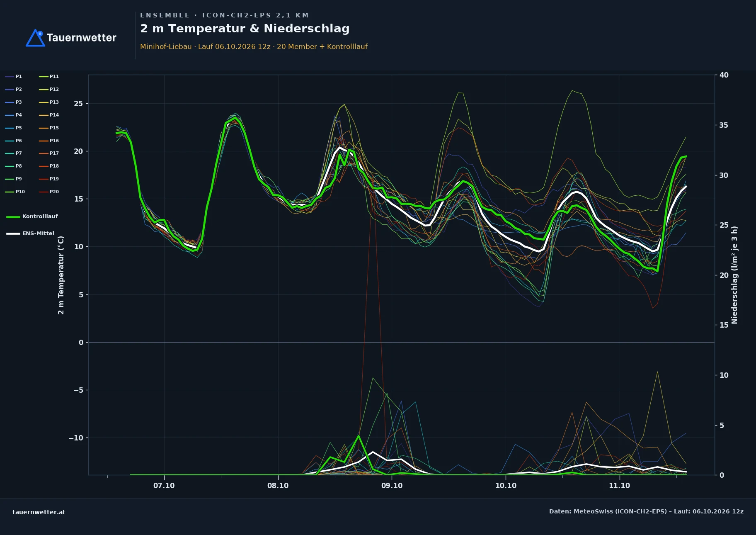Select the P5 legend item
Image resolution: width=756 pixels, height=535 pixels.
pyautogui.click(x=13, y=128)
